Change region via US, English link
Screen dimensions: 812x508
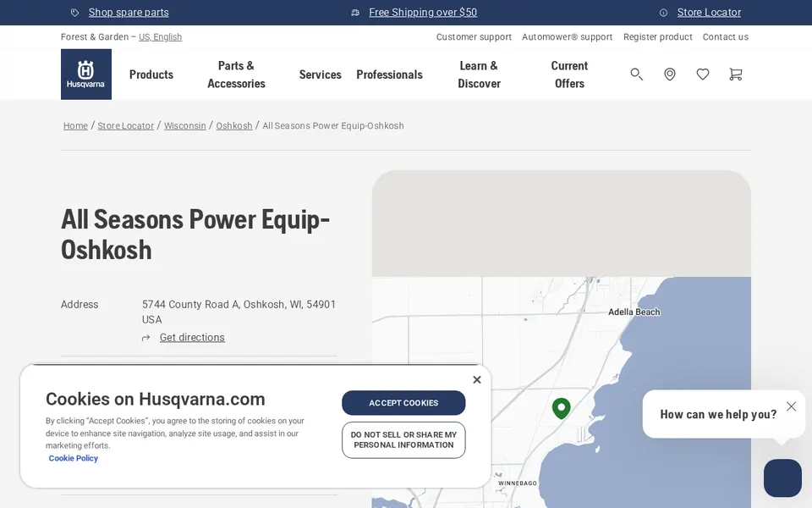(160, 36)
